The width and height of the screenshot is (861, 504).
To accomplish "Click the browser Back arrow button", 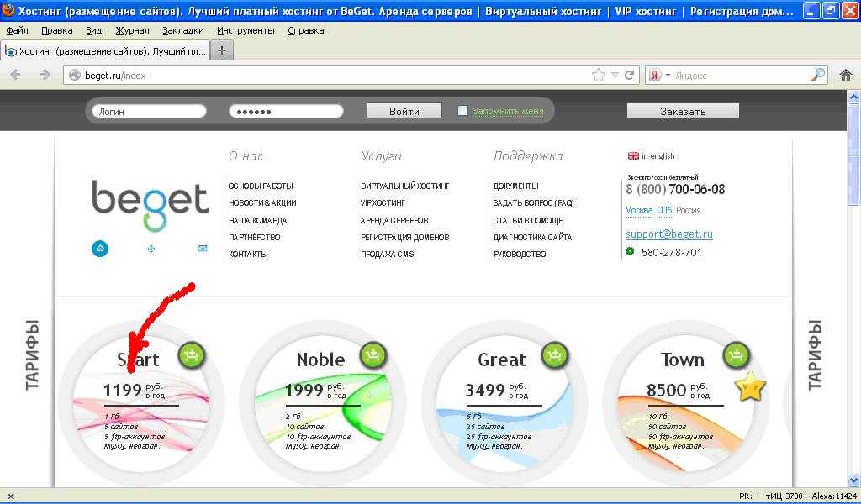I will click(x=15, y=75).
